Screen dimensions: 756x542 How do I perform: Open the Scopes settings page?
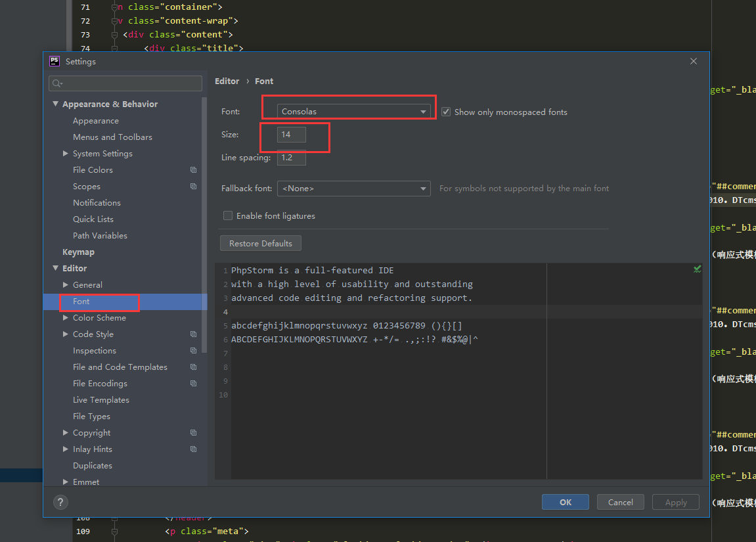pyautogui.click(x=86, y=186)
